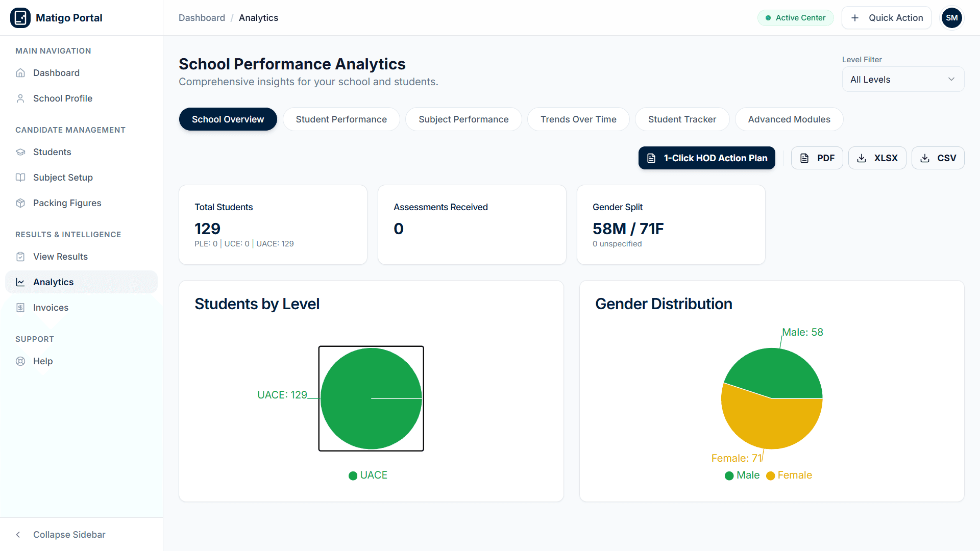The width and height of the screenshot is (980, 551).
Task: Click the document icon on PDF export
Action: tap(804, 158)
